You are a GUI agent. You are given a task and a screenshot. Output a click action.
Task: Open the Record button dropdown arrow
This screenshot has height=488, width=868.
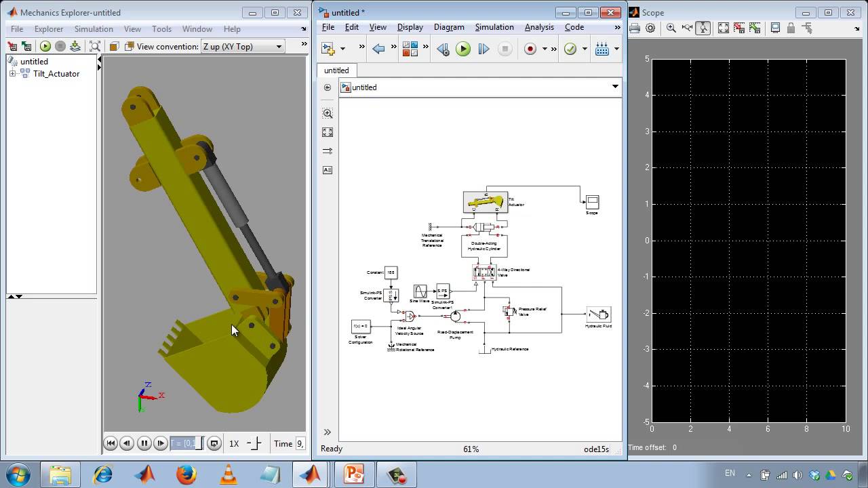point(544,49)
